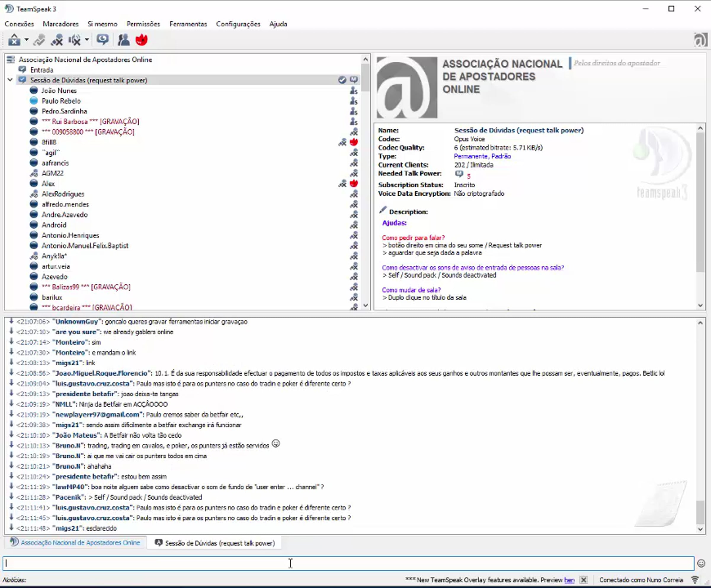Viewport: 711px width, 588px height.
Task: Open the emoticon picker beside the chat input
Action: pyautogui.click(x=701, y=563)
